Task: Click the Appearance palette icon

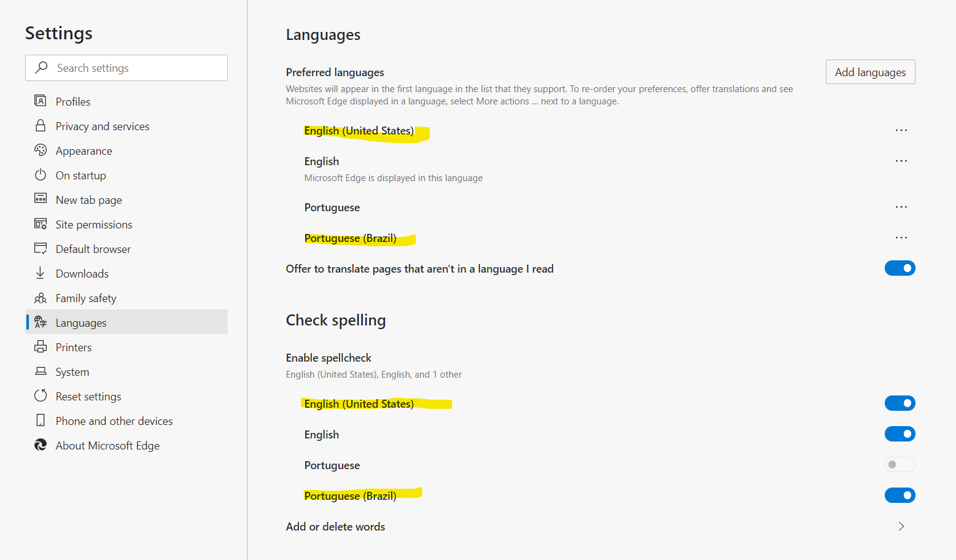Action: [x=41, y=150]
